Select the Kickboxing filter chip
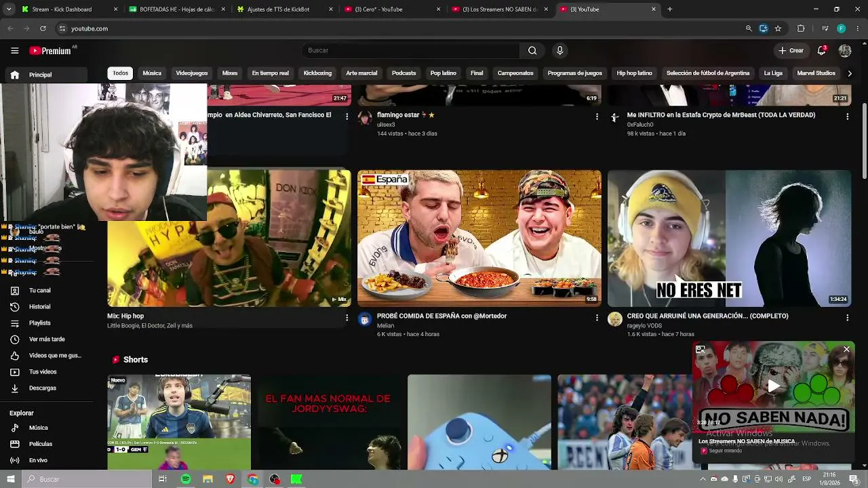This screenshot has height=488, width=868. coord(317,73)
